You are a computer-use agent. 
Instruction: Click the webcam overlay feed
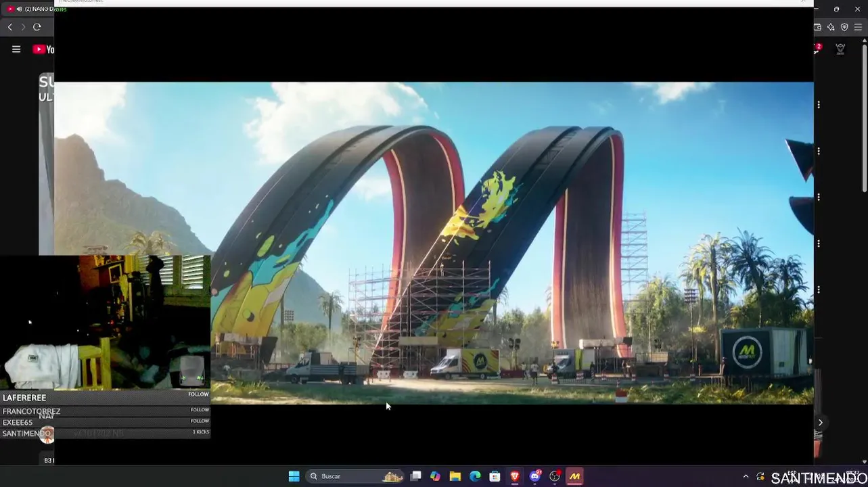coord(105,322)
